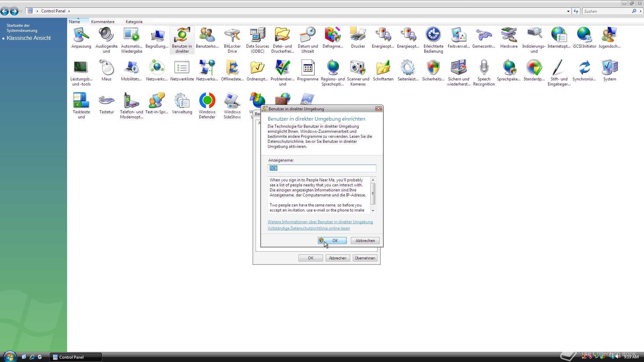Click the taskbar clock
This screenshot has height=362, width=644.
tap(631, 357)
